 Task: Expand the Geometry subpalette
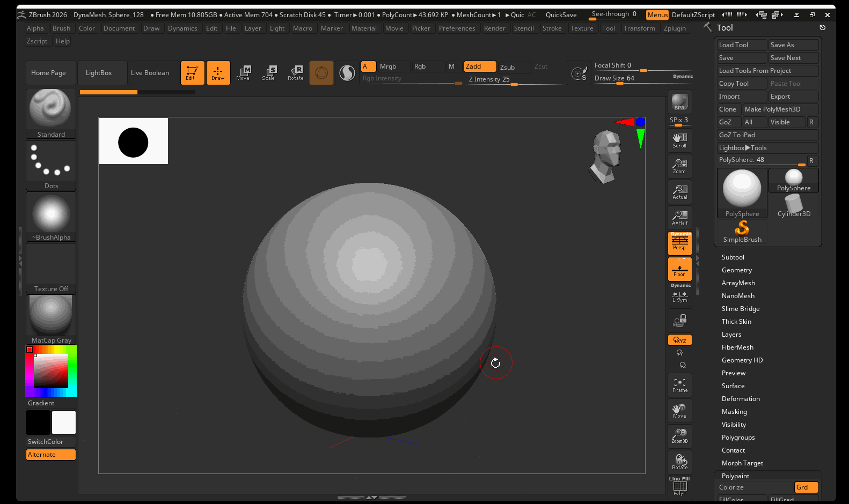tap(736, 270)
